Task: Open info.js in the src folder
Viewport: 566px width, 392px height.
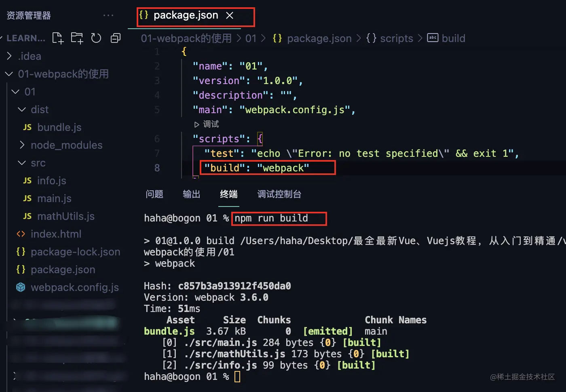Action: tap(52, 181)
